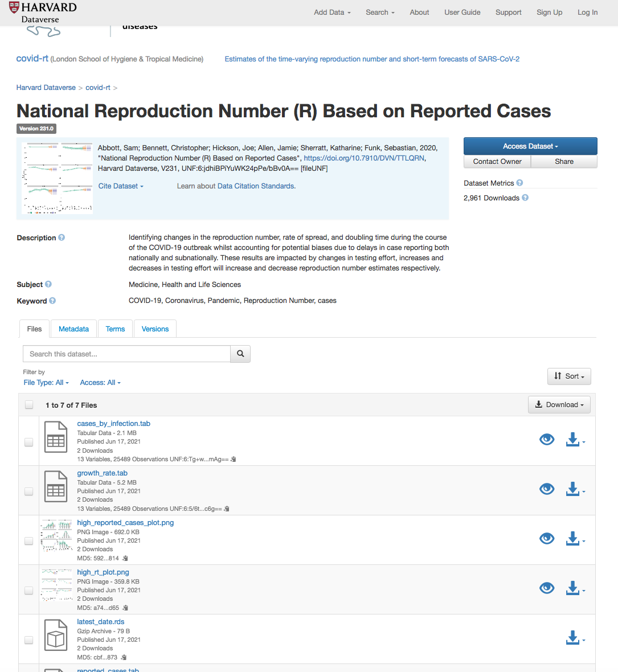Screen dimensions: 618x672
Task: Click the Contact Owner button
Action: coord(497,162)
